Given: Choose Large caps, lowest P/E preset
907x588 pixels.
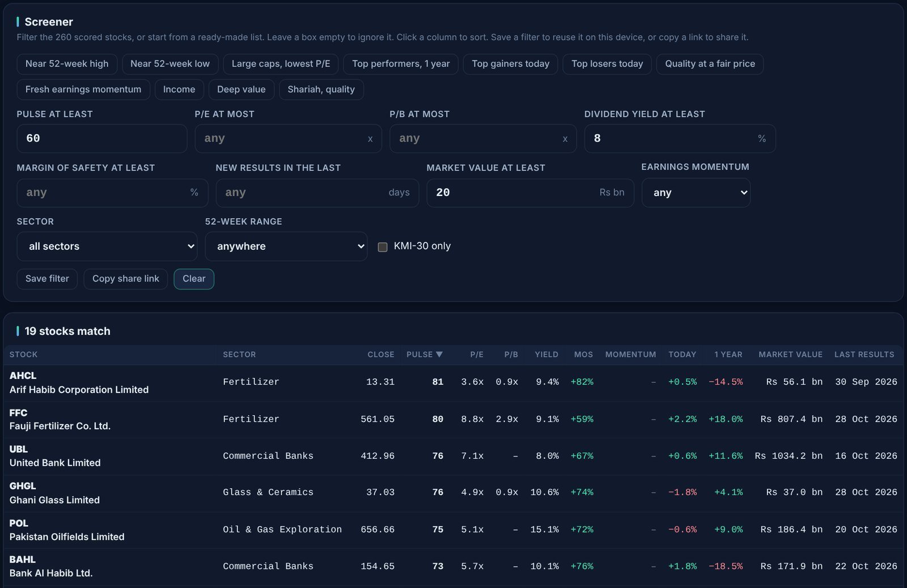Looking at the screenshot, I should point(281,64).
